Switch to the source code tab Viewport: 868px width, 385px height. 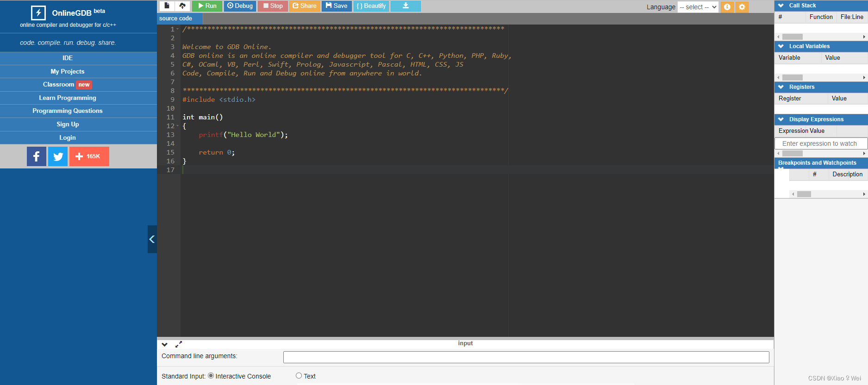[x=175, y=19]
